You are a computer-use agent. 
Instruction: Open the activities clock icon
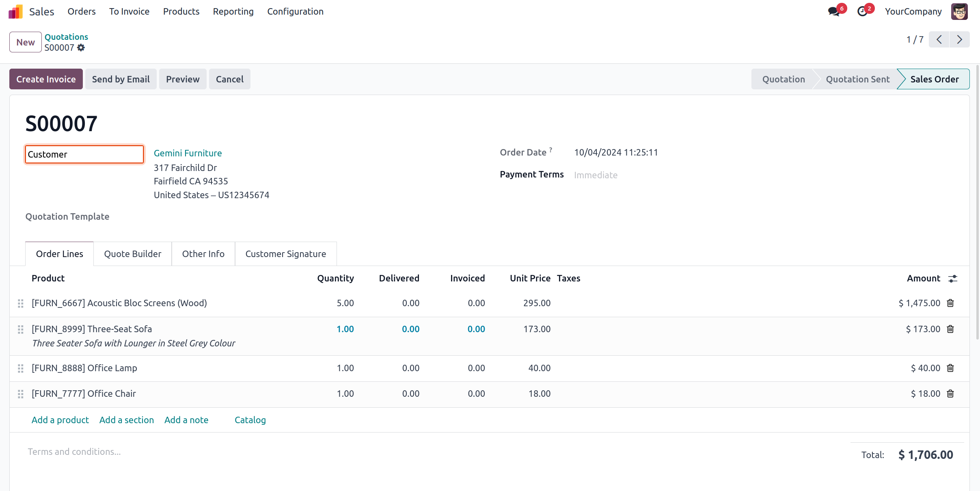862,11
